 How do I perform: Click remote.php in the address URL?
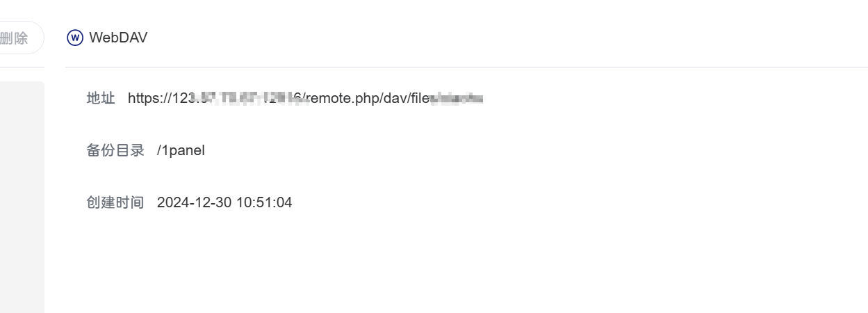click(x=343, y=98)
